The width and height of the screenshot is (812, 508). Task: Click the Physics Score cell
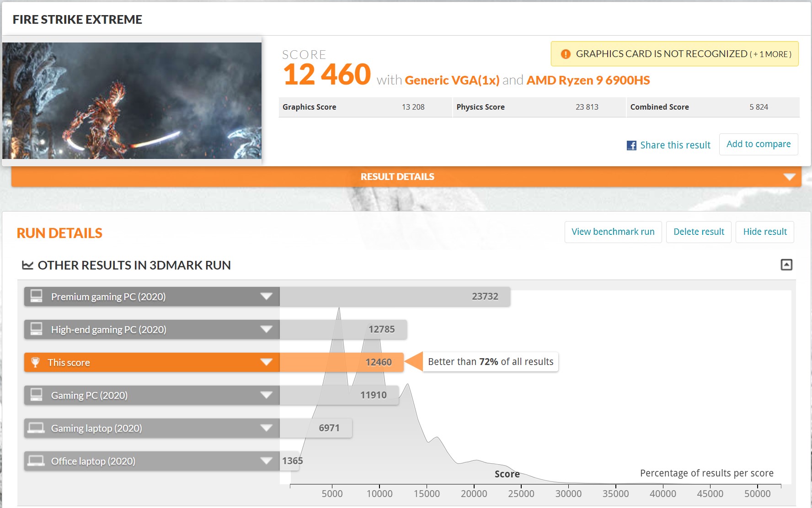[x=539, y=107]
